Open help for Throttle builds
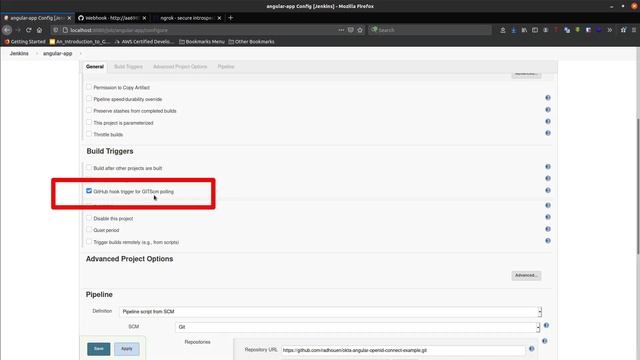This screenshot has height=360, width=640. pos(548,133)
